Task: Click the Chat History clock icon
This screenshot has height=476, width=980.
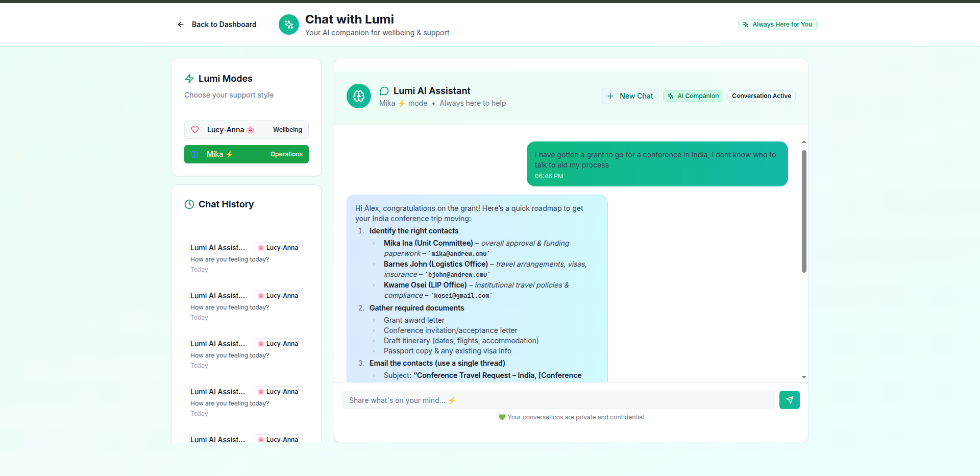Action: point(189,204)
